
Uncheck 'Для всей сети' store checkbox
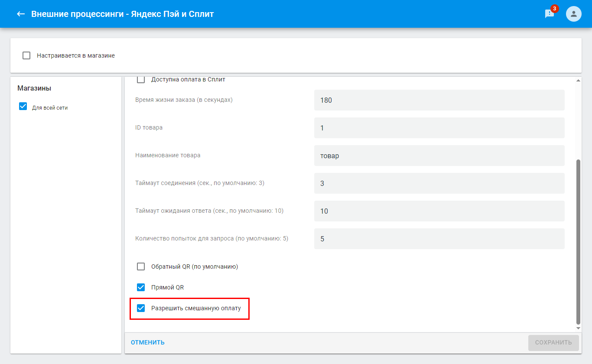pos(23,107)
